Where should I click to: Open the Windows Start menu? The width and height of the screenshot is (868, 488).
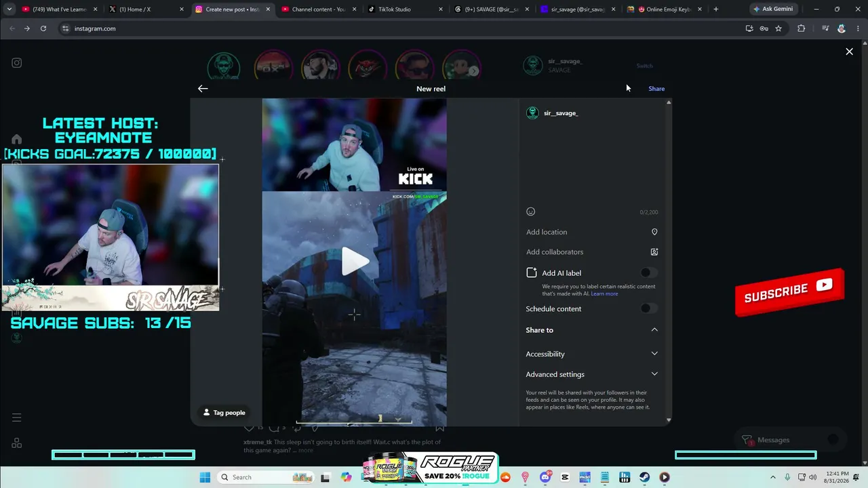205,477
